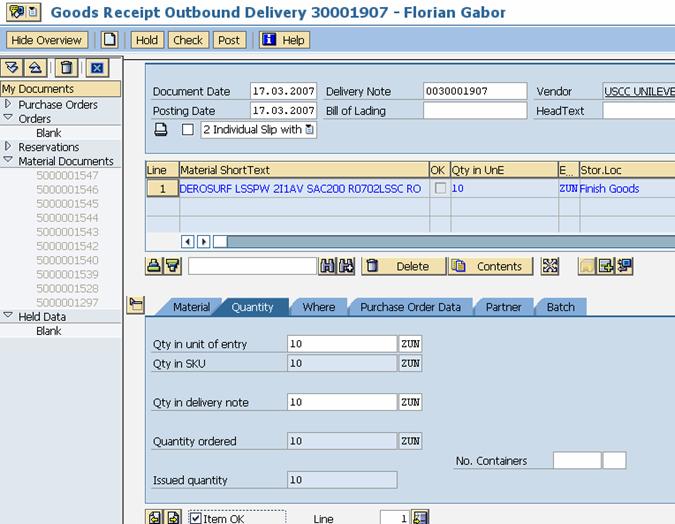Click the trash icon in overview panel
The width and height of the screenshot is (675, 524).
coord(66,68)
